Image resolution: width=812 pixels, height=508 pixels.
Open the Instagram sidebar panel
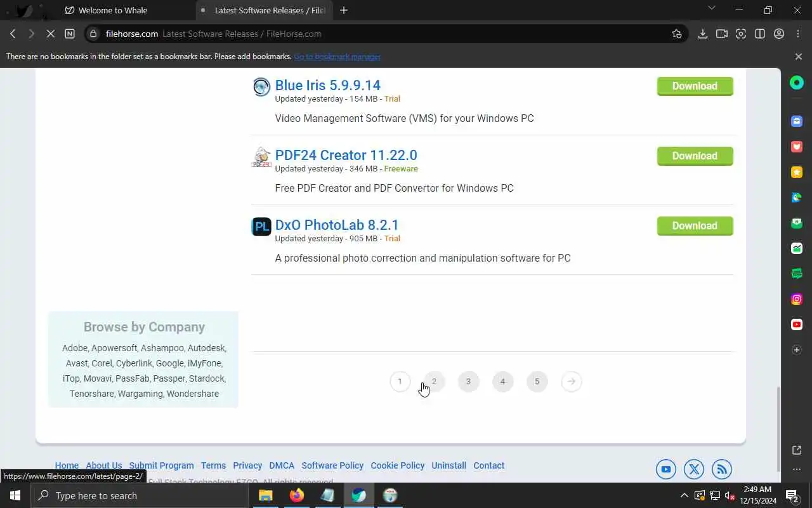tap(797, 299)
